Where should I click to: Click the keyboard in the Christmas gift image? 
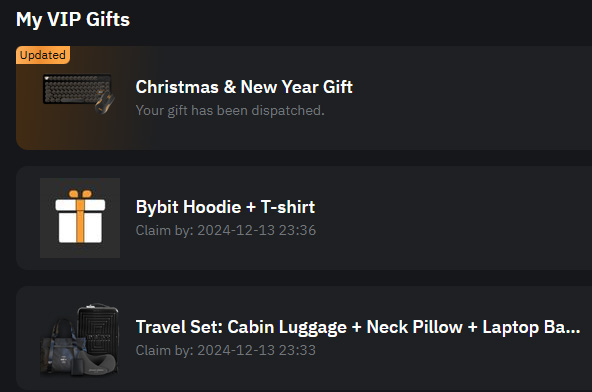pos(77,89)
